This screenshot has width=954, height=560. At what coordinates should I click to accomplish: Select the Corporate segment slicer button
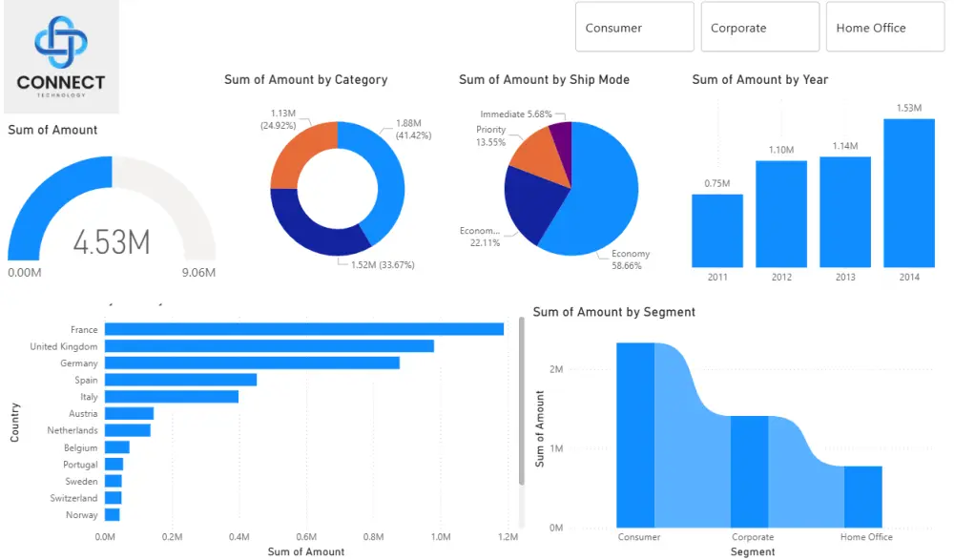pyautogui.click(x=760, y=27)
